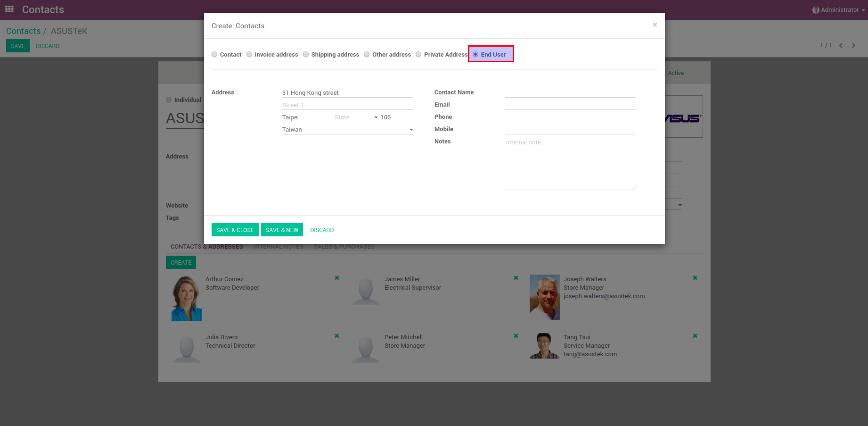Open Joseph Walters' photo thumbnail
Screen dimensions: 868x426
pos(545,297)
